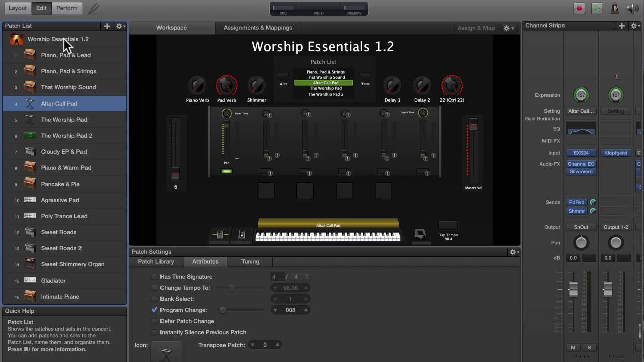Open the SilverVerb audio effect
The image size is (644, 362).
click(x=581, y=172)
